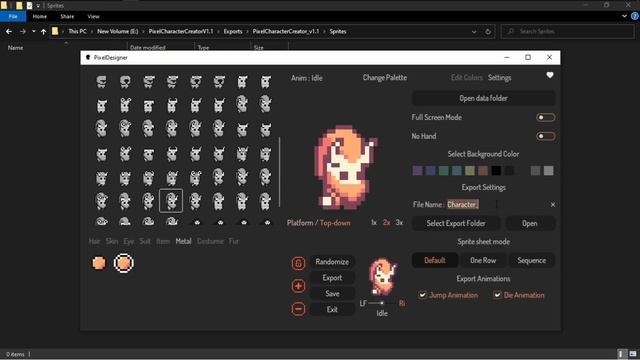The image size is (640, 360).
Task: Open the Costume category tab
Action: [x=210, y=241]
